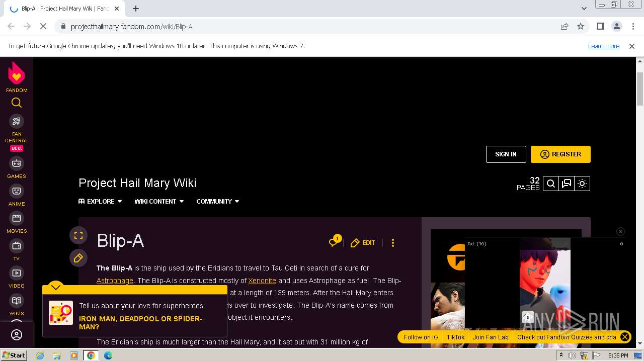Bookmark this page with the star icon
Screen dimensions: 644x362
click(x=581, y=26)
